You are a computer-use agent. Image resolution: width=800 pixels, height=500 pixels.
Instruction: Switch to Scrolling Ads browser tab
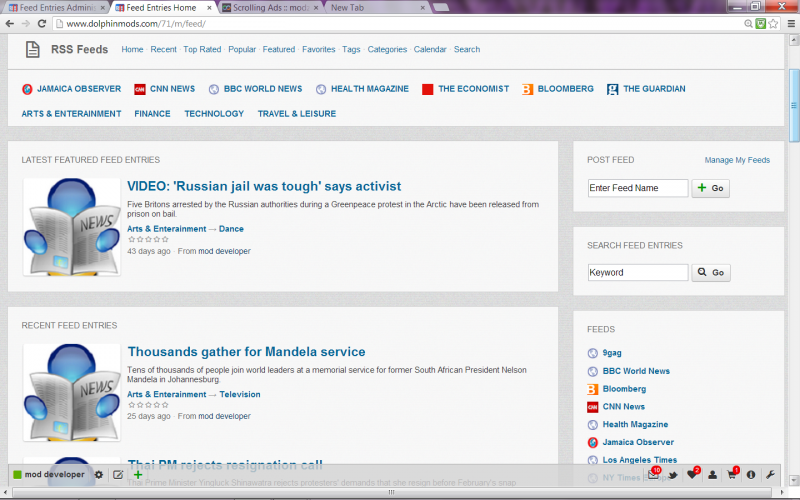coord(270,8)
